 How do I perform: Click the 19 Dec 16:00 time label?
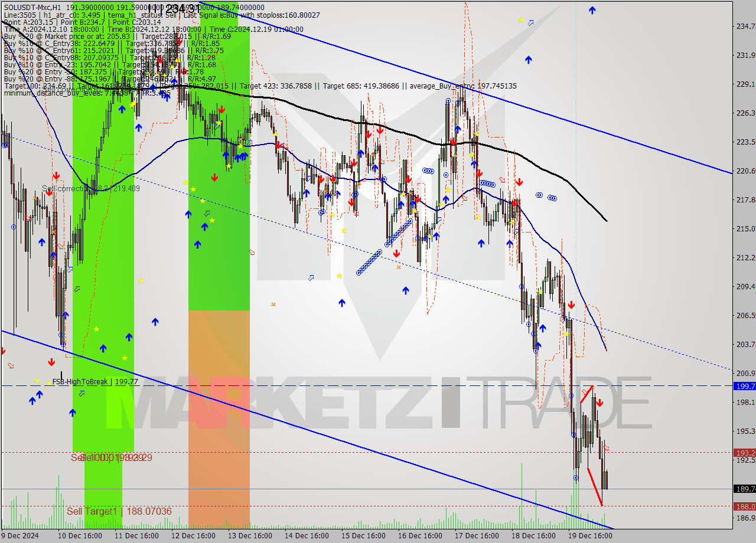(590, 536)
